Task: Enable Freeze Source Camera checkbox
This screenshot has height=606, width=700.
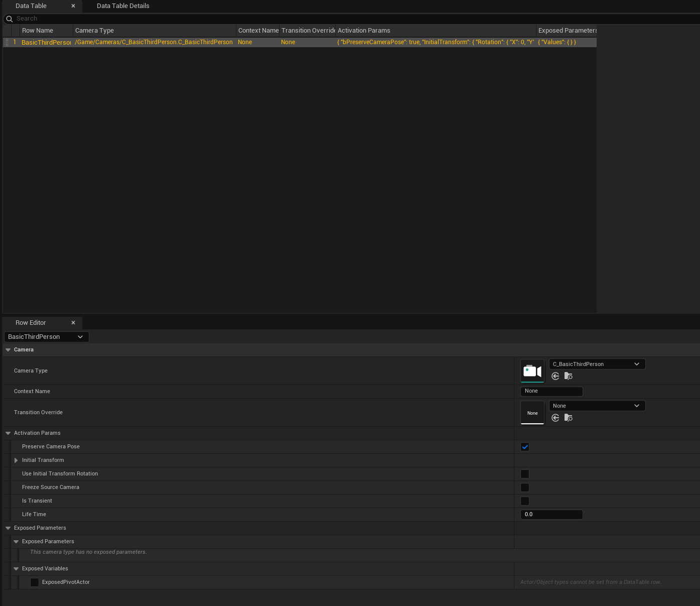Action: pyautogui.click(x=525, y=488)
